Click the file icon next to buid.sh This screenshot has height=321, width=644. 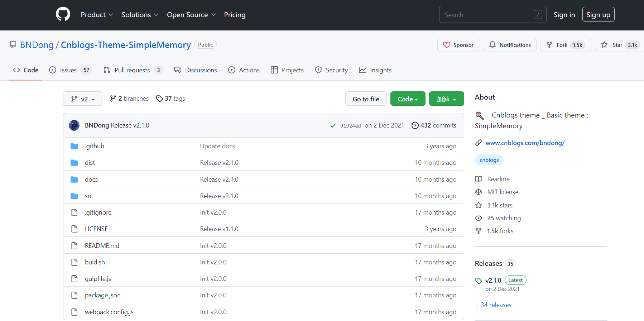point(74,262)
